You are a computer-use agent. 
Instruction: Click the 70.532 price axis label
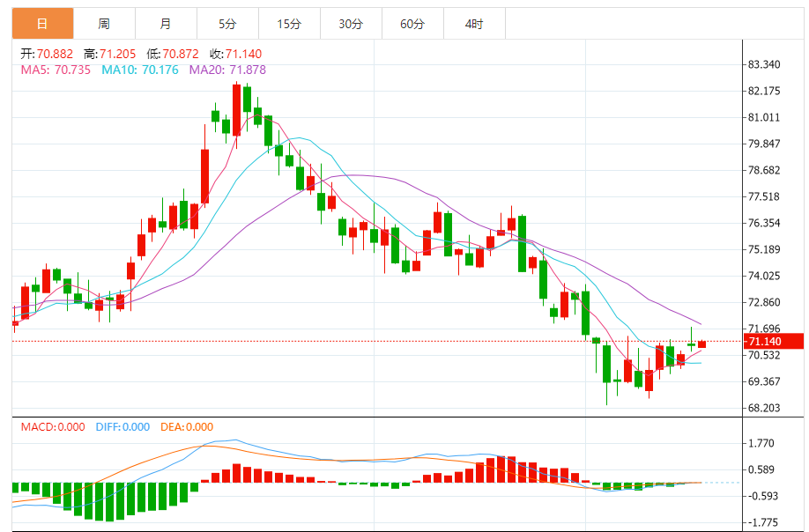coord(764,355)
